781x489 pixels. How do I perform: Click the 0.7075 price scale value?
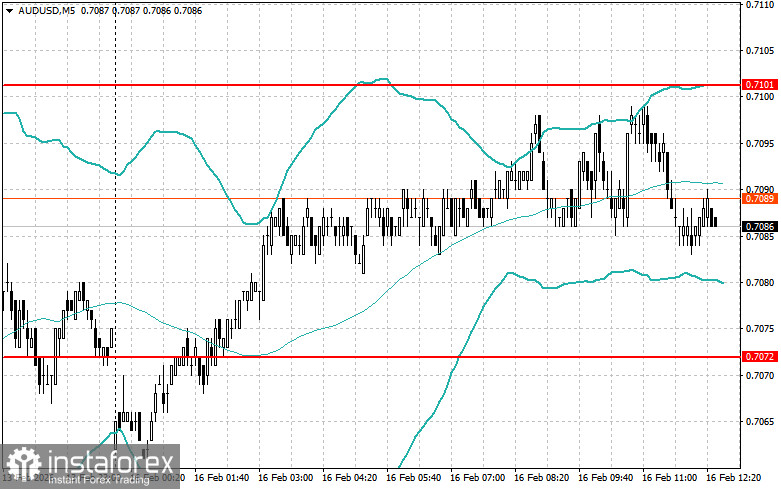tap(760, 329)
